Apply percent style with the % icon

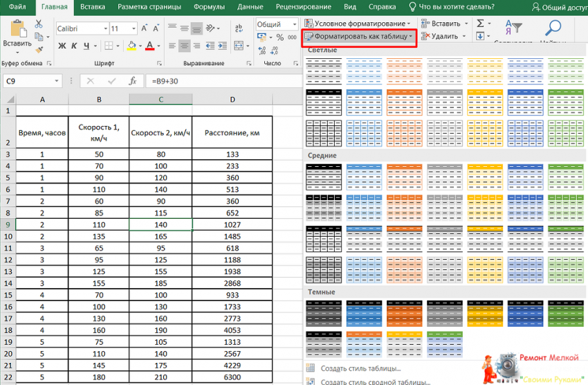point(281,37)
